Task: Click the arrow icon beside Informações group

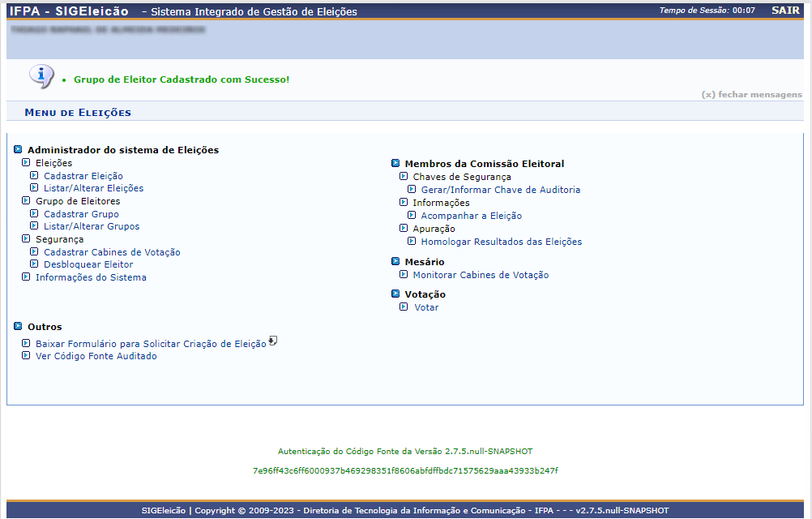Action: pos(404,202)
